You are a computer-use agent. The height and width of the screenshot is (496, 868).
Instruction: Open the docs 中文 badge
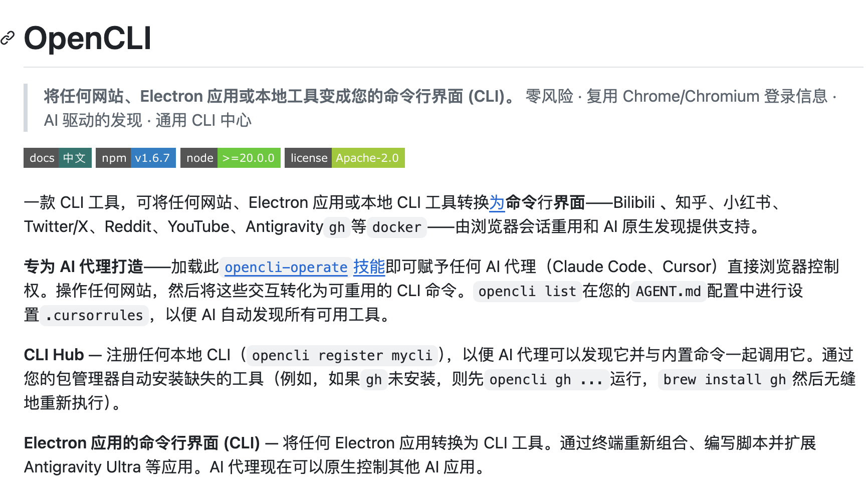[57, 158]
